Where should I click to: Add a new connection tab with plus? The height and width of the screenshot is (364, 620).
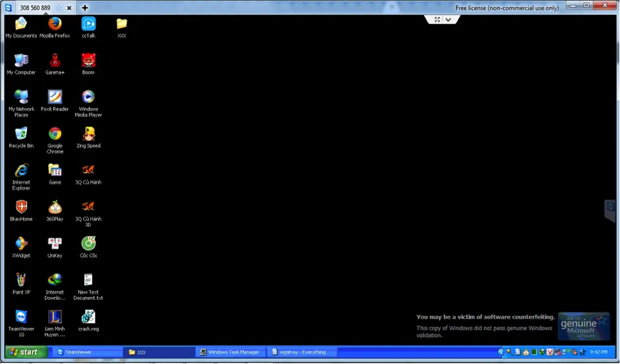coord(84,8)
